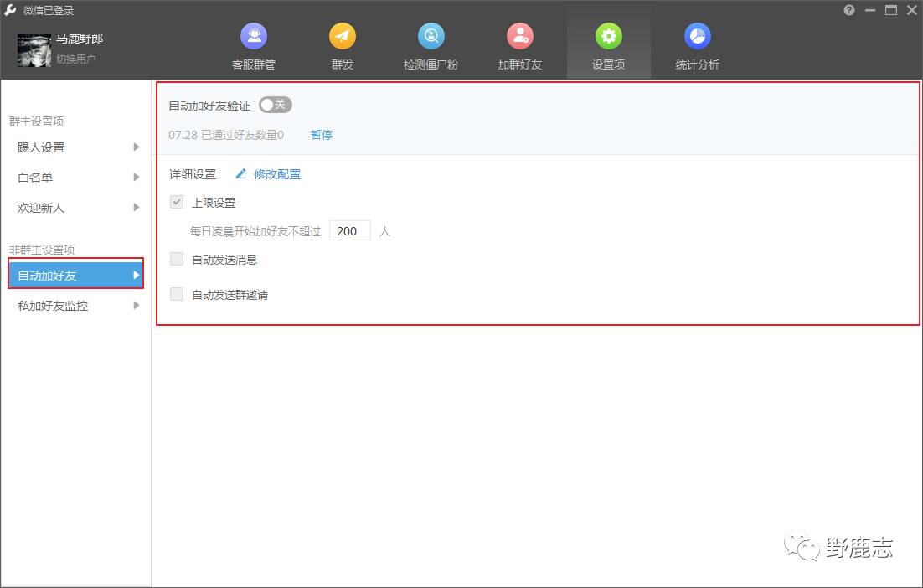The width and height of the screenshot is (923, 588).
Task: Click the 马鹿野郎 user avatar
Action: coord(34,49)
